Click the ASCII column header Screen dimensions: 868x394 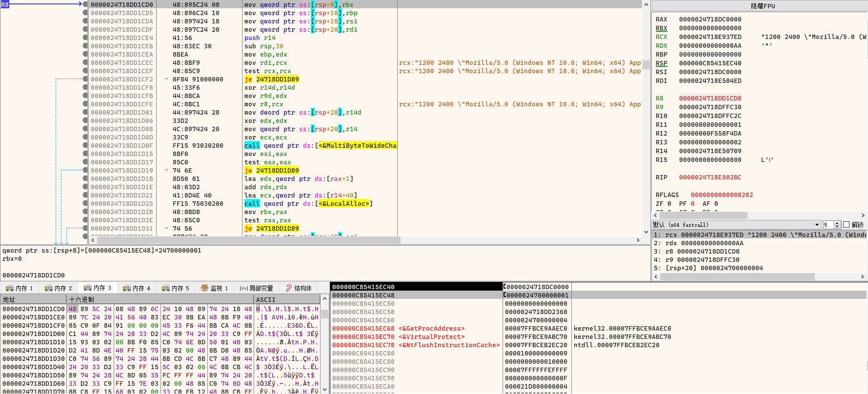coord(287,299)
